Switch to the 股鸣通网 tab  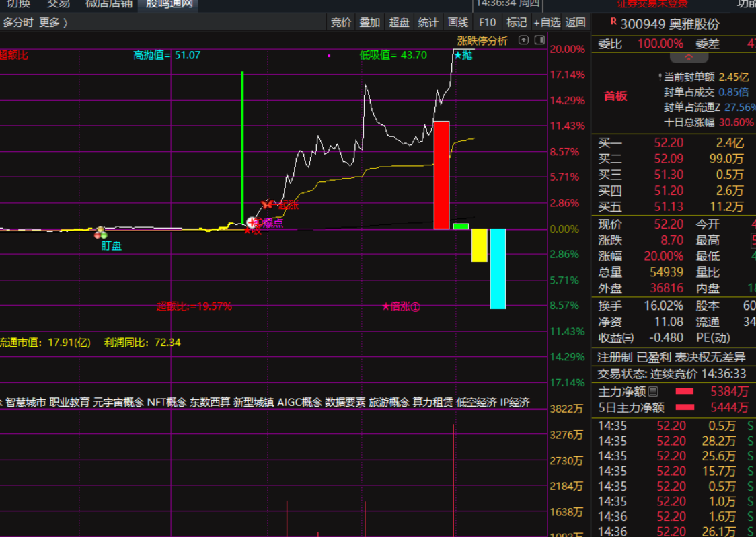pos(169,4)
